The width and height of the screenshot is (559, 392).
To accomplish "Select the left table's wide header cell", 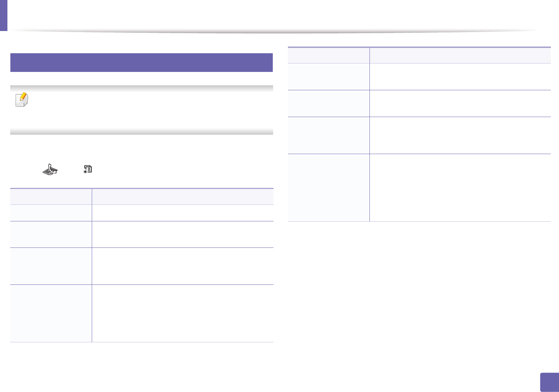I will [182, 197].
